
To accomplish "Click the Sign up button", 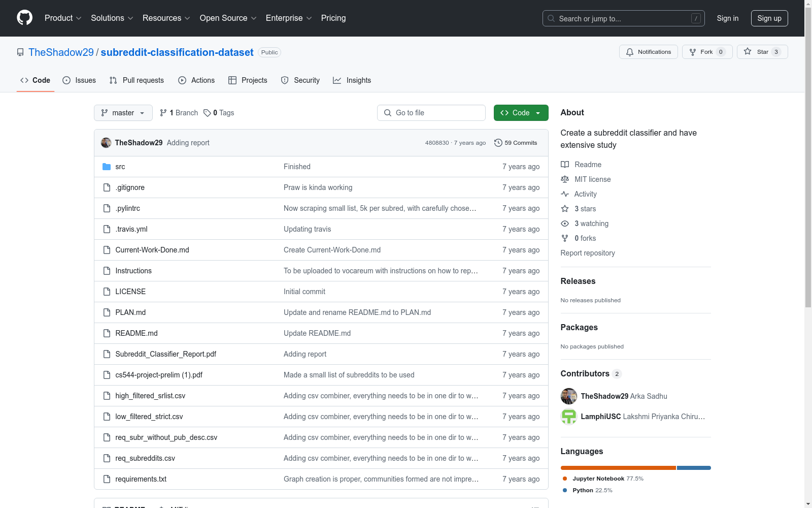I will (769, 18).
